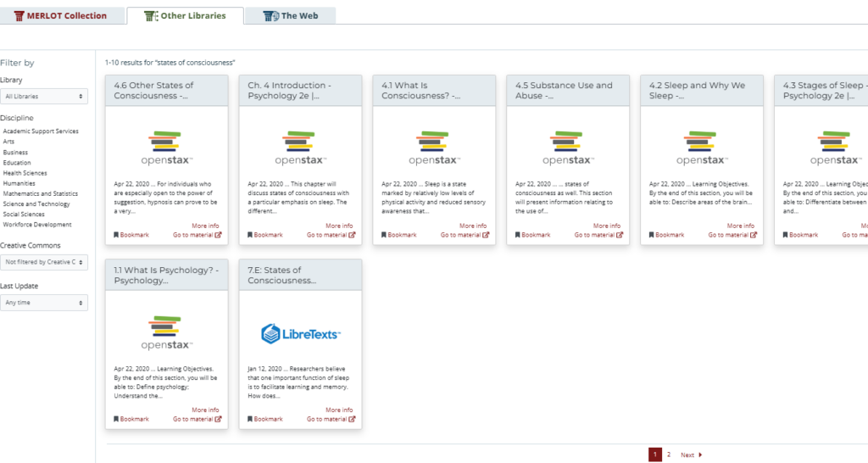
Task: Open the All Libraries dropdown
Action: click(x=44, y=97)
